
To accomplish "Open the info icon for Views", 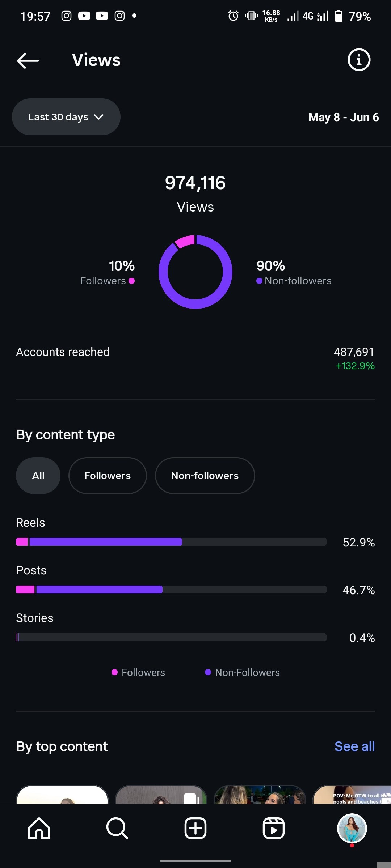I will tap(359, 60).
